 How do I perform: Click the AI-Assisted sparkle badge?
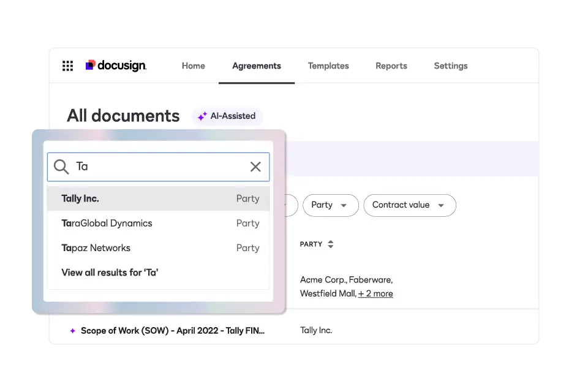[x=227, y=116]
